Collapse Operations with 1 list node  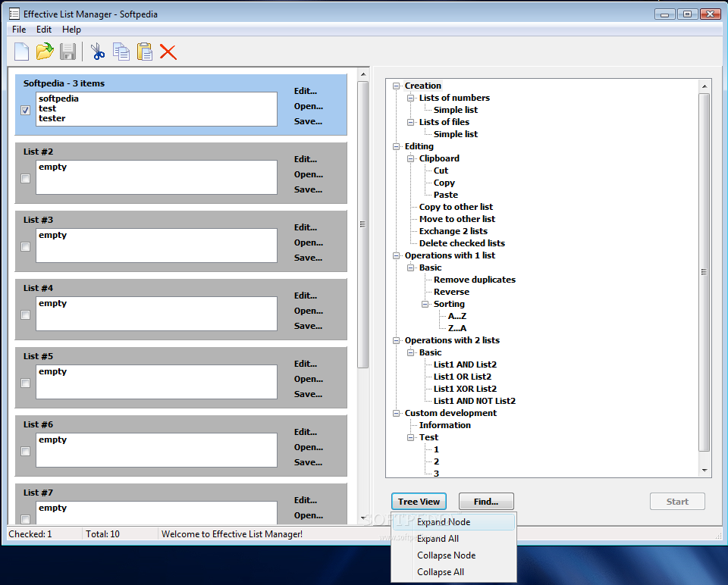(396, 255)
